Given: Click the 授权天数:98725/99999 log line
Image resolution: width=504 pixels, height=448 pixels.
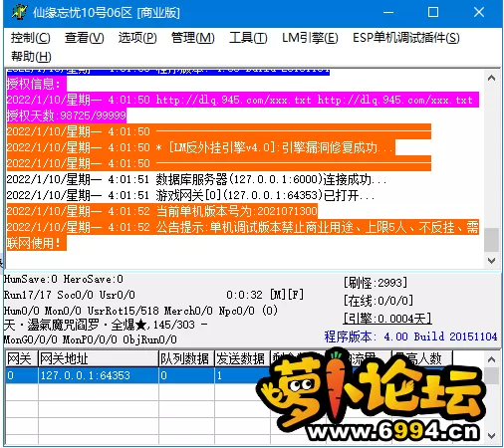Looking at the screenshot, I should (67, 115).
